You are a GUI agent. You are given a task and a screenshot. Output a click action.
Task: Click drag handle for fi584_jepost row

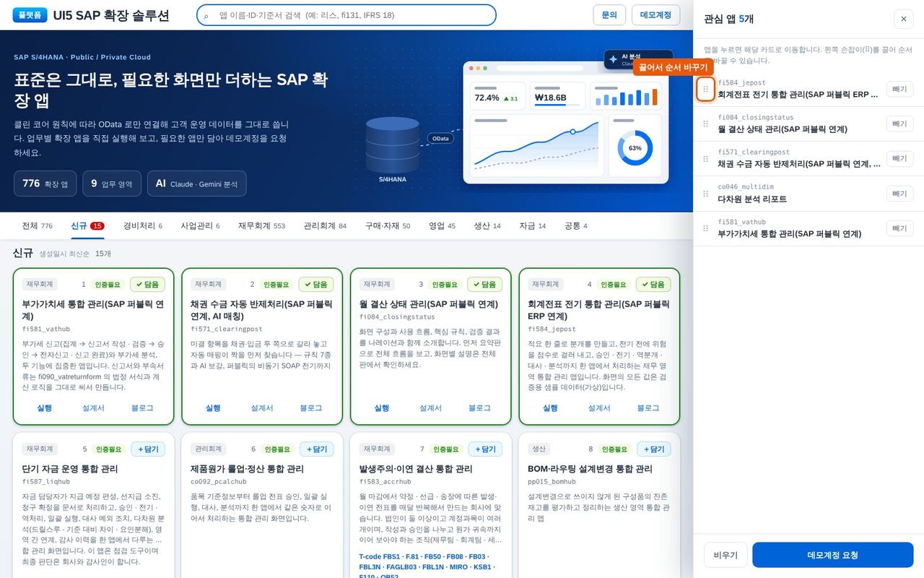pos(705,89)
